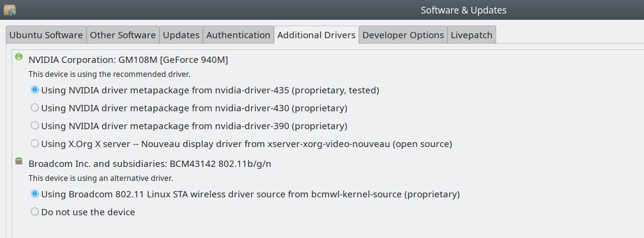Select the Additional Drivers tab
Screen dimensions: 644x238
316,35
